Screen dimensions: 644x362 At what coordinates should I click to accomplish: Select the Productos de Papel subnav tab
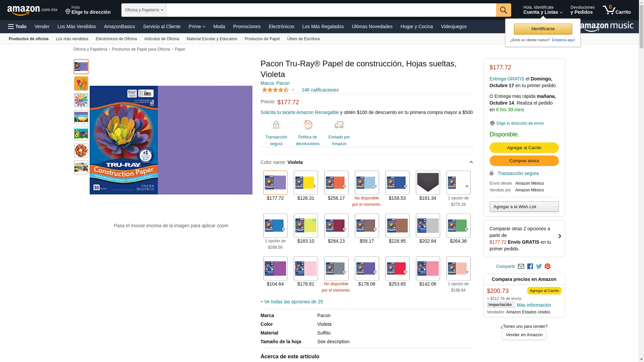tap(262, 39)
